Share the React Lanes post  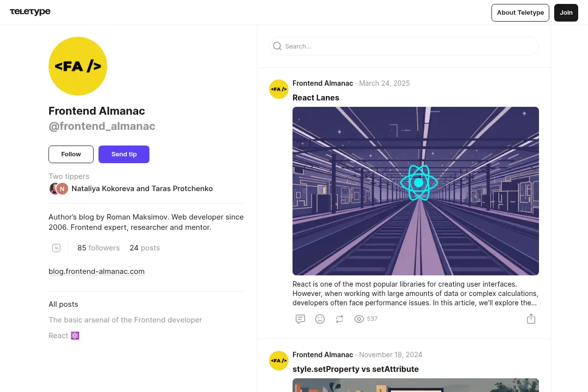(531, 319)
